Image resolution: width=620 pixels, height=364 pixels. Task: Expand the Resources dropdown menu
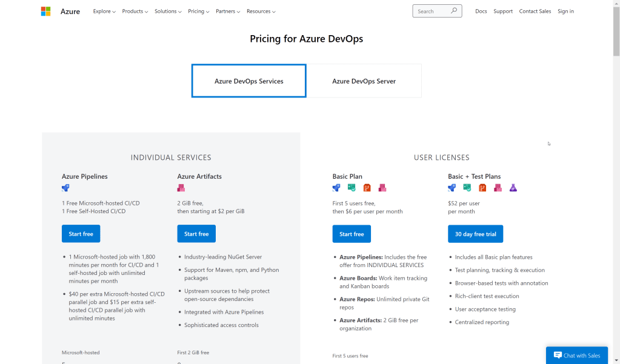[x=261, y=12]
